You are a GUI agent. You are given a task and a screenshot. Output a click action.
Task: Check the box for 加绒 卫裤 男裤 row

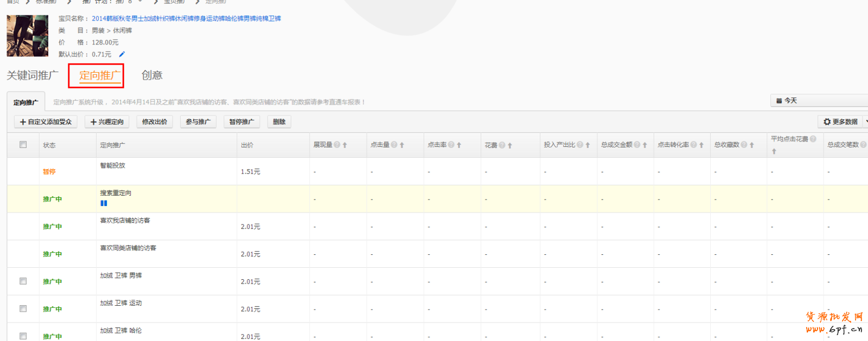click(23, 281)
